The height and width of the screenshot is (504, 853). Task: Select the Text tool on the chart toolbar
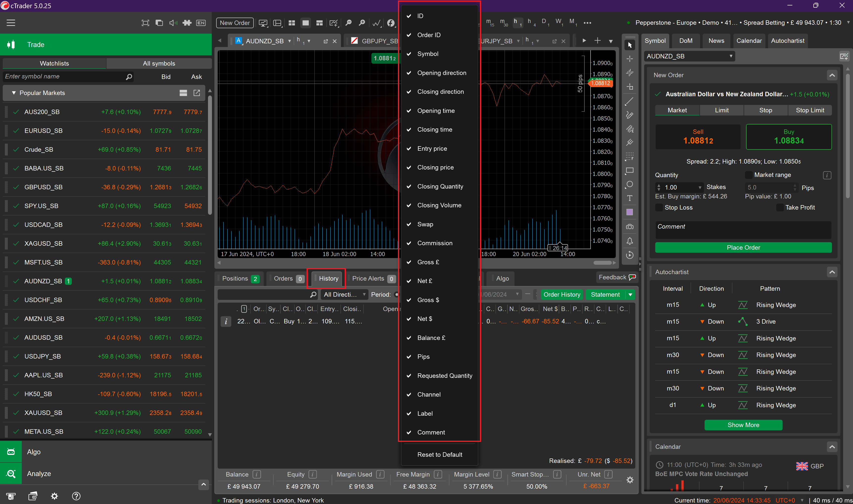630,198
